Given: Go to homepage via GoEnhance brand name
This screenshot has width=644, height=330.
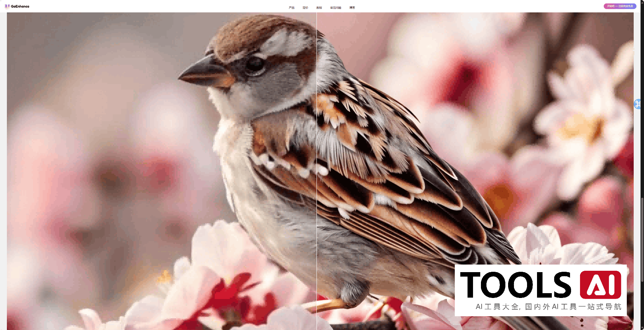Looking at the screenshot, I should [x=20, y=6].
